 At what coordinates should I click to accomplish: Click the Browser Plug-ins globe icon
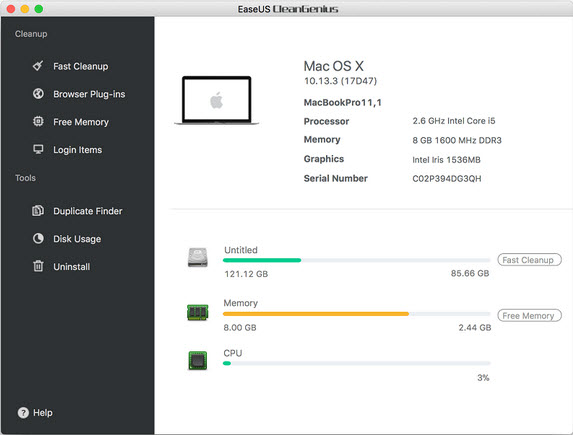(x=38, y=94)
